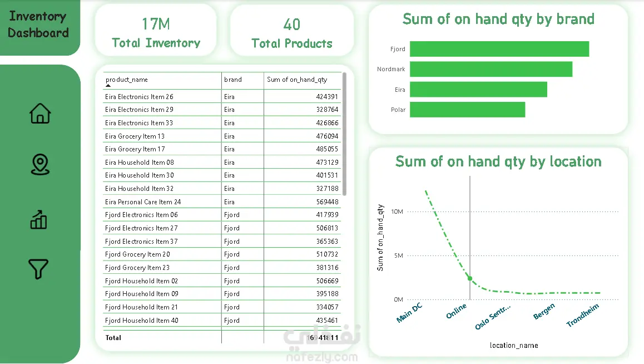Click the quantity value 569448
Viewport: 644px width, 364px height.
[327, 201]
